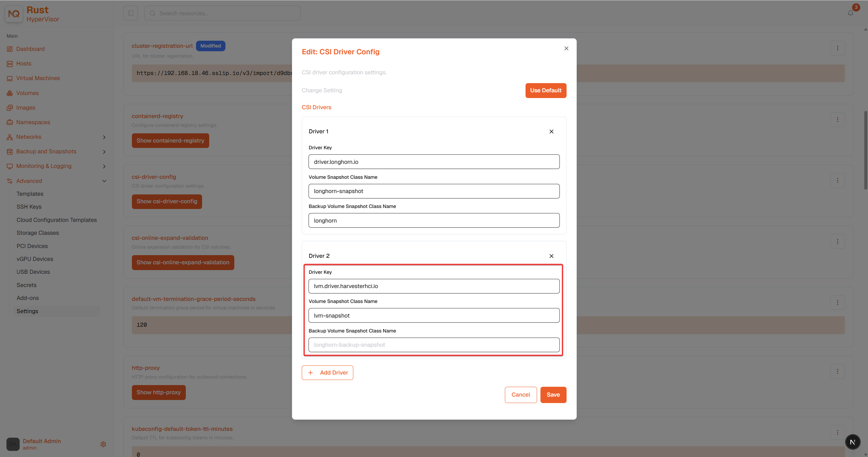This screenshot has width=868, height=457.
Task: Click Driver 2 empty backup snapshot class field
Action: 434,345
